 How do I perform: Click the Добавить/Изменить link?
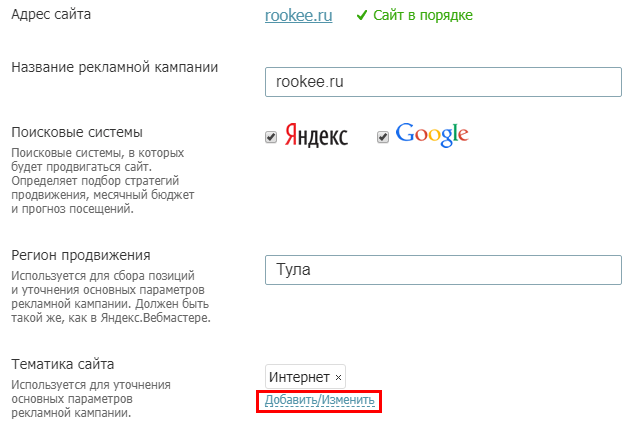(x=320, y=400)
